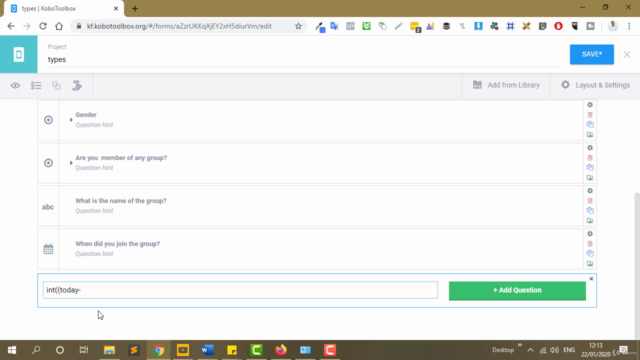Screen dimensions: 640x360
Task: Toggle expand all questions list icon
Action: click(36, 85)
